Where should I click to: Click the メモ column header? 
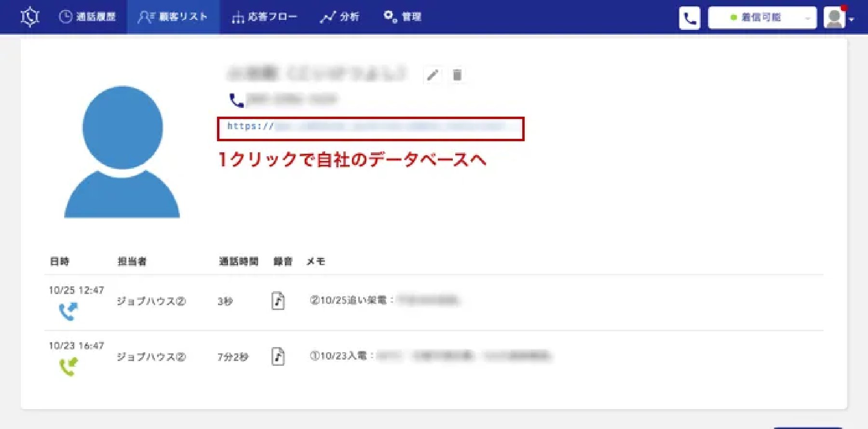point(316,261)
